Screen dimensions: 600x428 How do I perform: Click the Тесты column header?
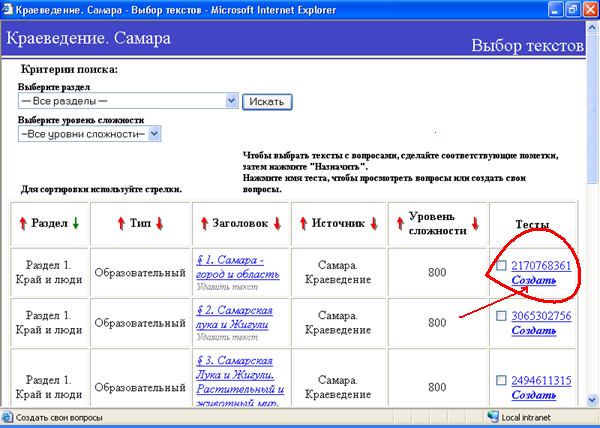click(532, 225)
